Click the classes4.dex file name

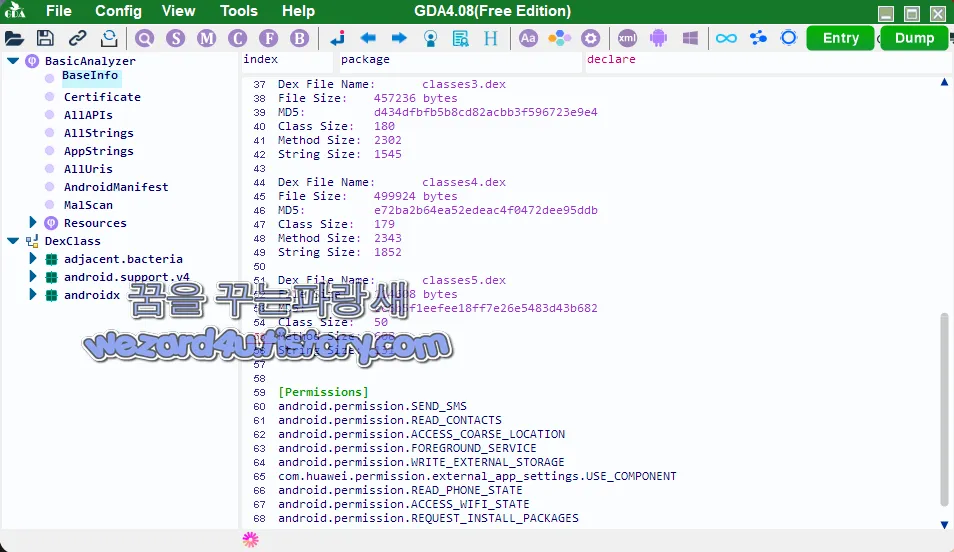click(x=464, y=182)
